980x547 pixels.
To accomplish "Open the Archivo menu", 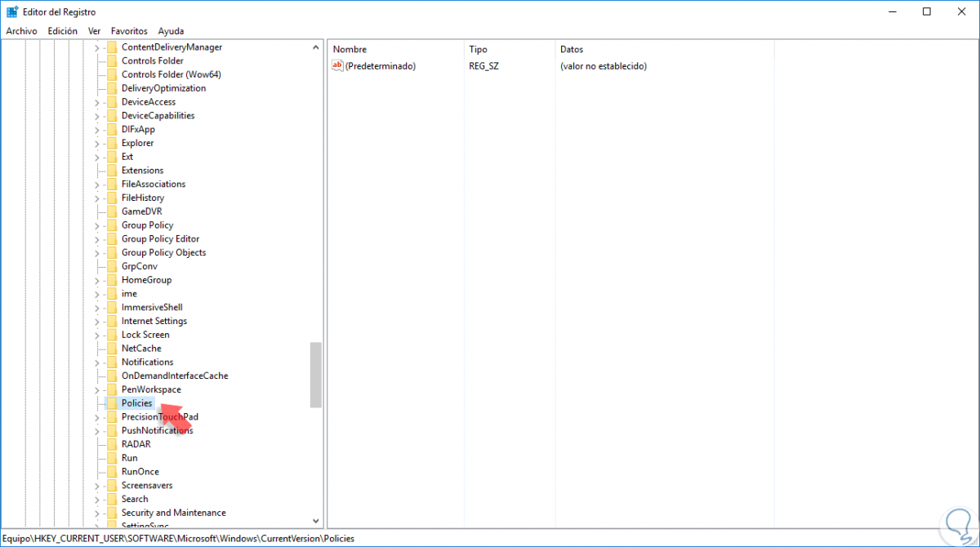I will 21,31.
